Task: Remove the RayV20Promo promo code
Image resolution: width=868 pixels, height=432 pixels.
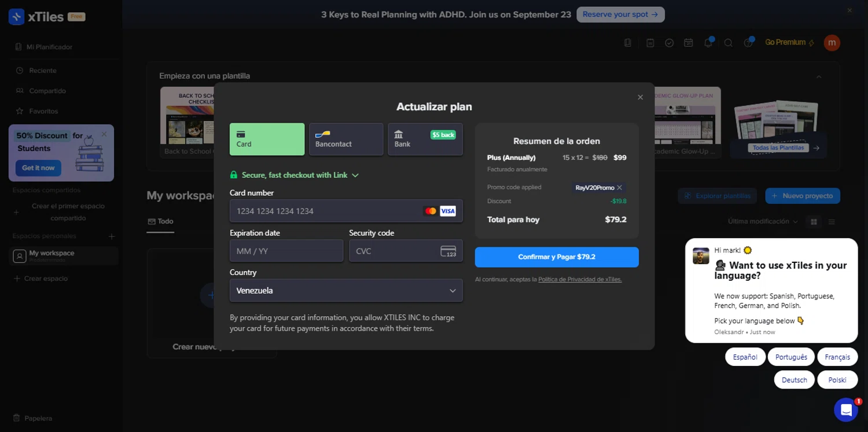Action: tap(619, 188)
